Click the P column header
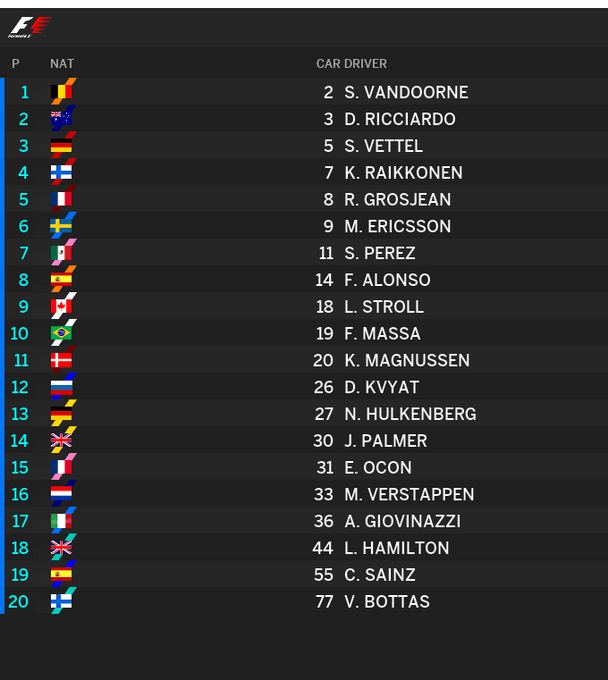 point(16,64)
